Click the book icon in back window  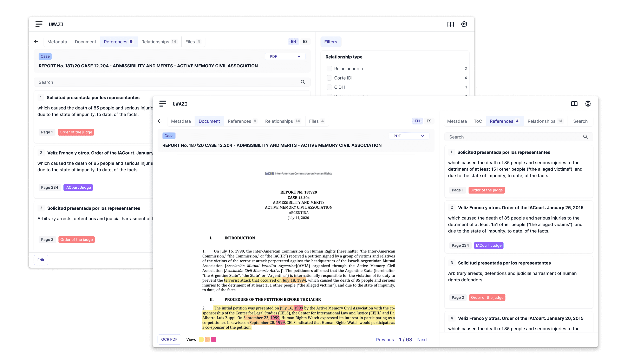coord(450,24)
